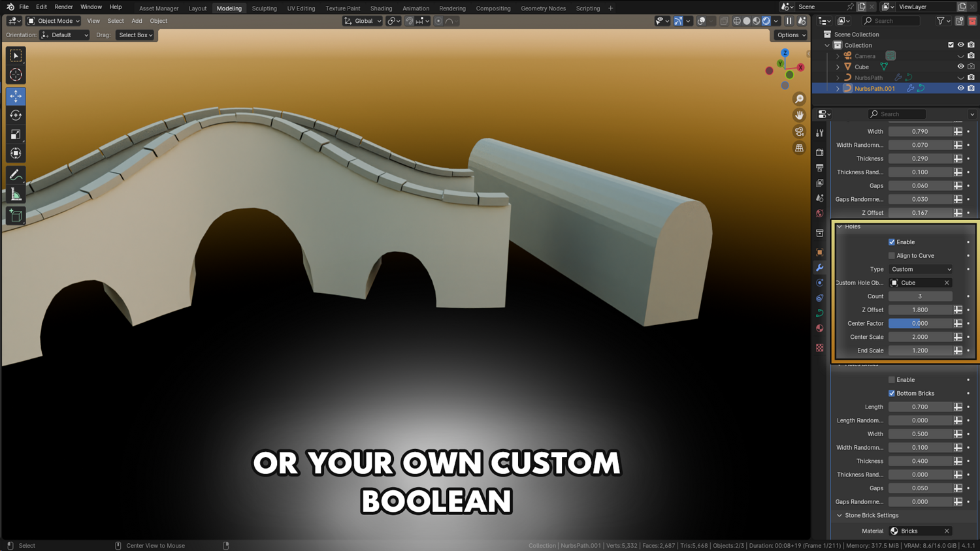Select the Scale tool

[x=16, y=134]
